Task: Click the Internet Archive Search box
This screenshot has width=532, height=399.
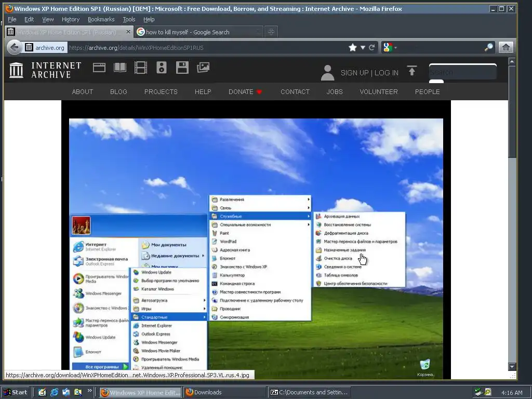Action: [463, 72]
